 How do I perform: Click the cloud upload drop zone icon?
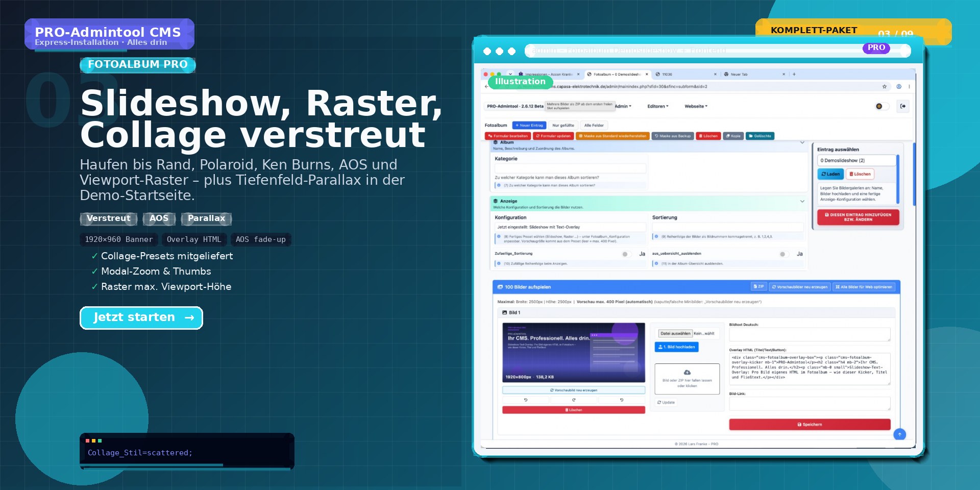tap(687, 373)
